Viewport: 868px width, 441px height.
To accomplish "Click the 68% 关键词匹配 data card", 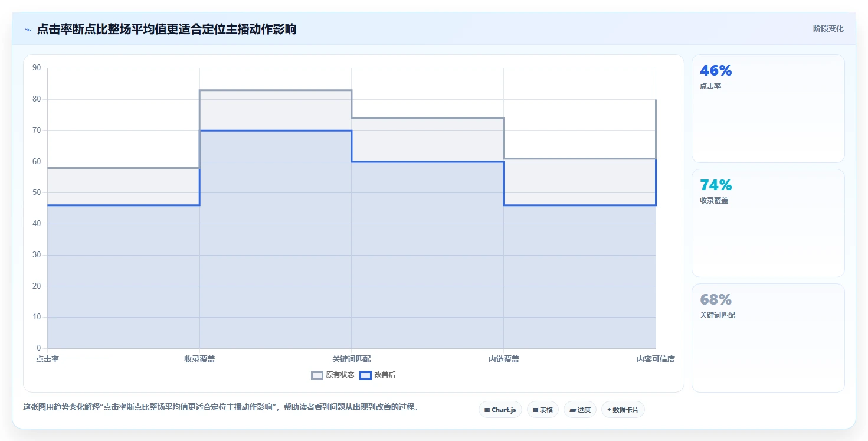I will [768, 338].
